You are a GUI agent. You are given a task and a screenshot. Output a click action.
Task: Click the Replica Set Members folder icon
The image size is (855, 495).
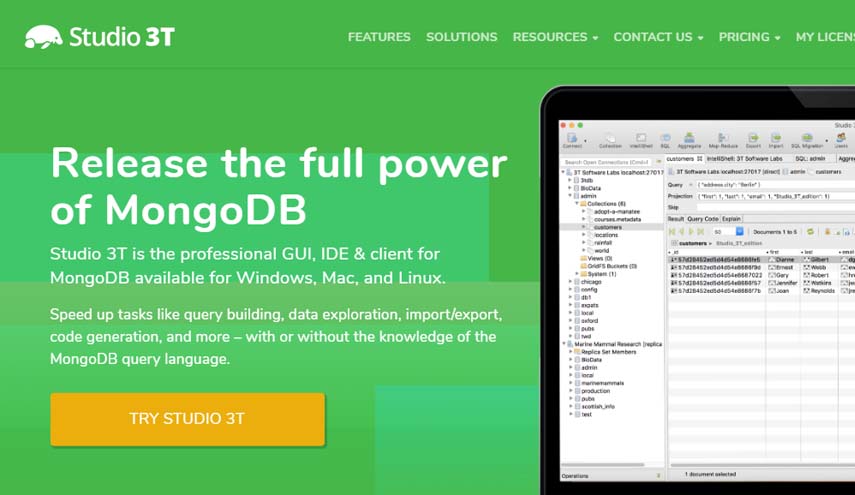(577, 352)
